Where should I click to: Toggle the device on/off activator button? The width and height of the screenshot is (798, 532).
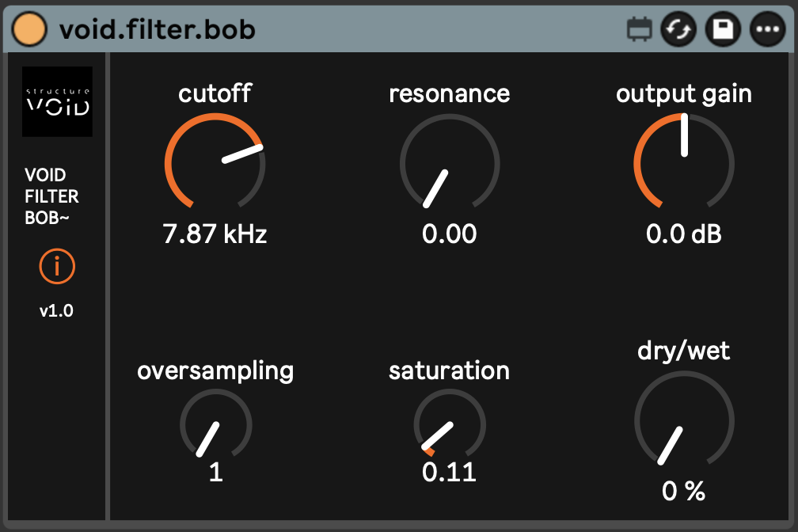[x=31, y=29]
